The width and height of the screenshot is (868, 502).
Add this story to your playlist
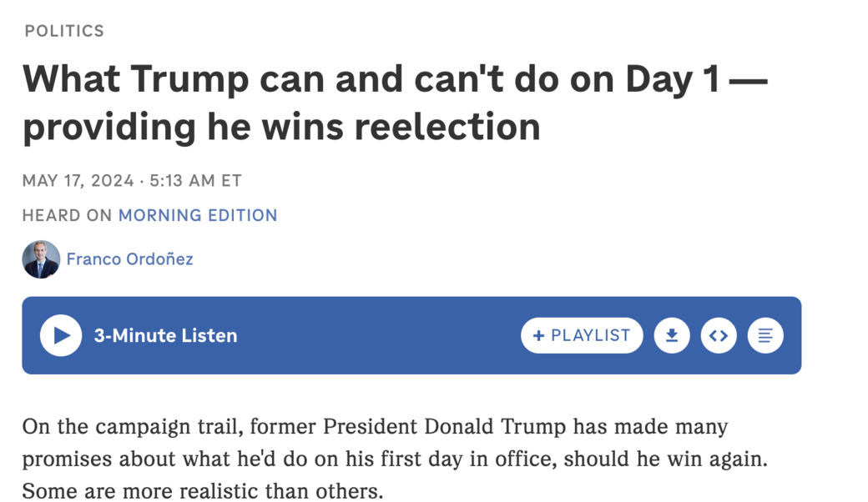[x=582, y=335]
